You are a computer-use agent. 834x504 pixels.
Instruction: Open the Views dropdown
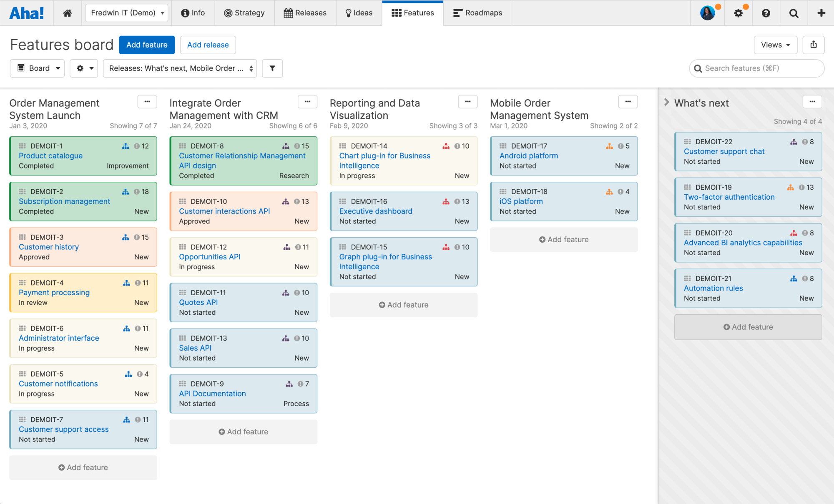point(775,45)
